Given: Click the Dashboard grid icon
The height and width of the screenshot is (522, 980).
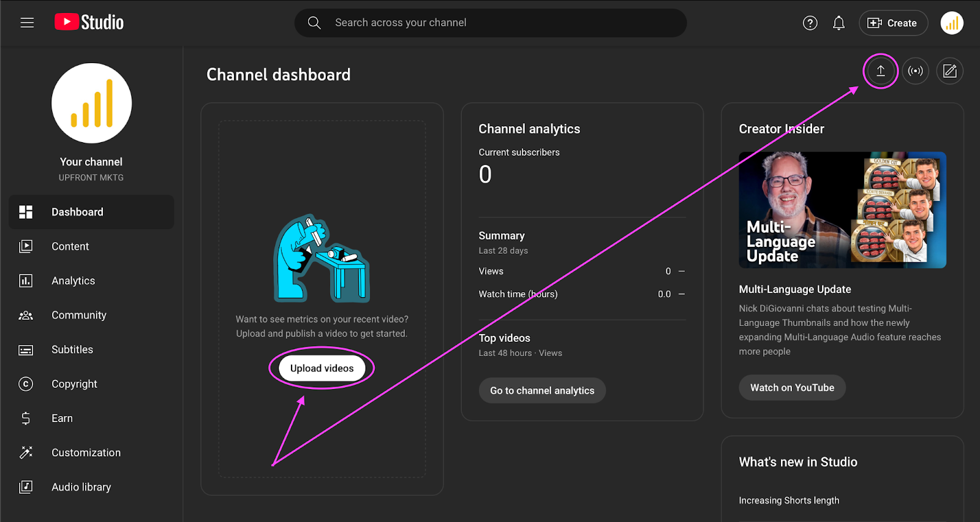Looking at the screenshot, I should coord(26,212).
